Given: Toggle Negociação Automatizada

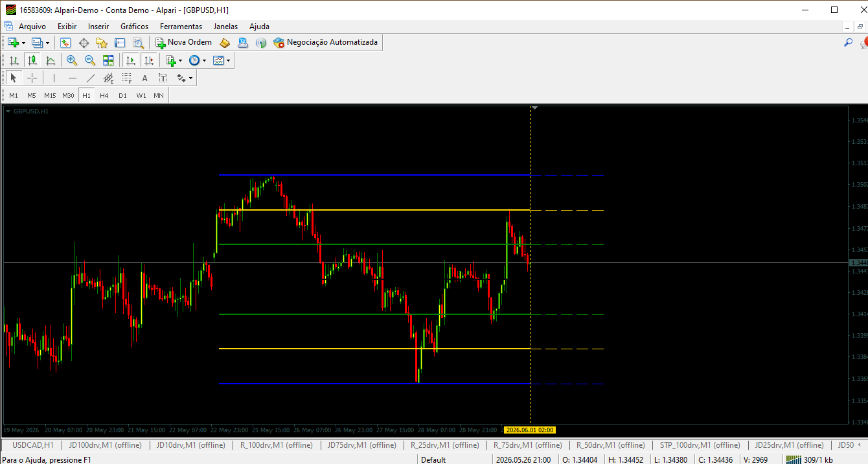Looking at the screenshot, I should point(326,43).
